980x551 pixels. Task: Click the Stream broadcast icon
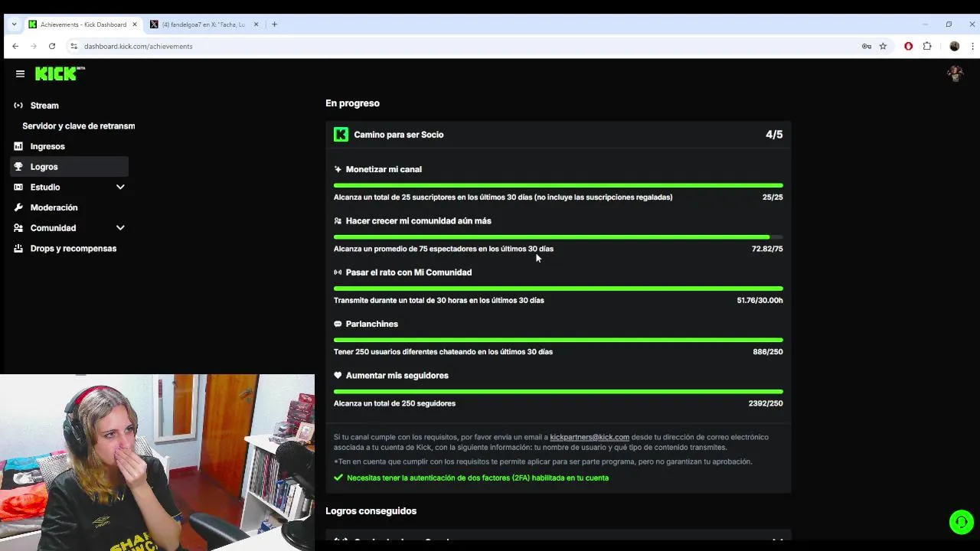point(18,106)
